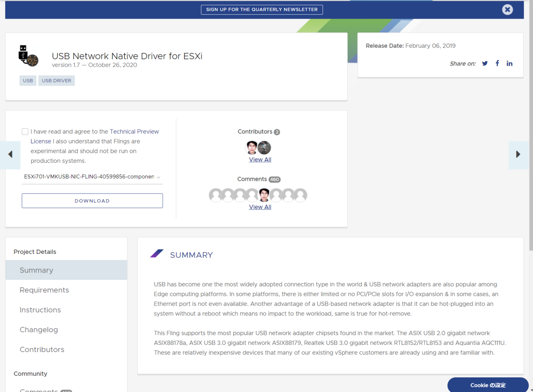Click the SUMMARY heading
533x392 pixels.
[191, 255]
